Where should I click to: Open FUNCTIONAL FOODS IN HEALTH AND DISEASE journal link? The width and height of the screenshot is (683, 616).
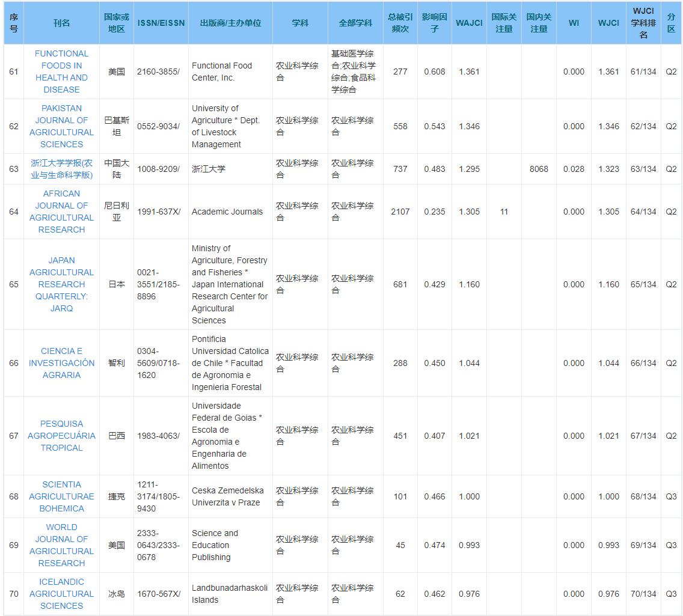(61, 72)
